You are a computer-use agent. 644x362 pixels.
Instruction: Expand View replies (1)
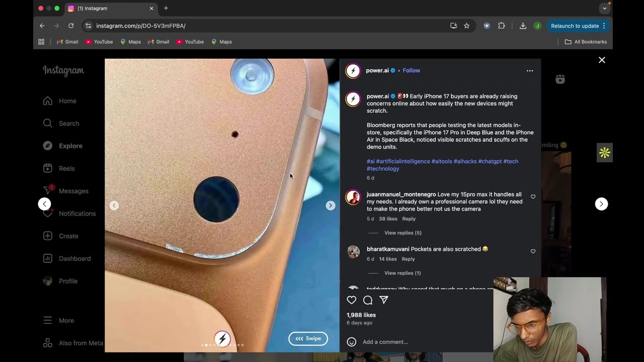point(403,273)
